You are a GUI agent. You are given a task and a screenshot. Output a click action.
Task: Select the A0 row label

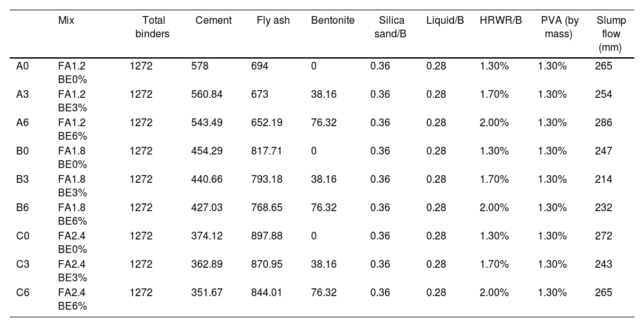[23, 66]
